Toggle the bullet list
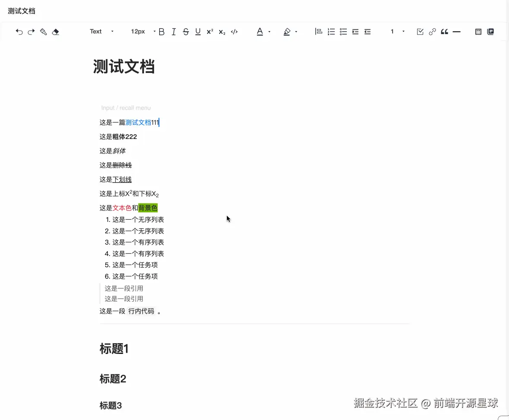The width and height of the screenshot is (509, 420). click(343, 32)
